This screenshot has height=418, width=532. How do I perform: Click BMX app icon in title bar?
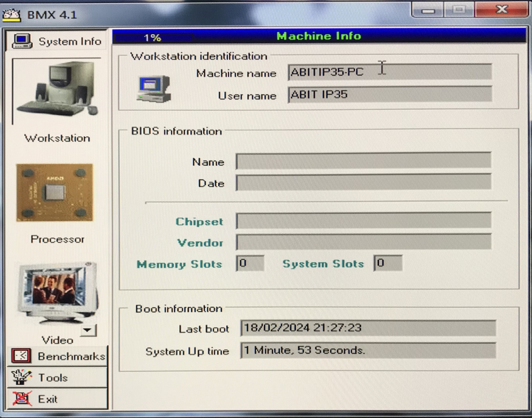[x=11, y=15]
